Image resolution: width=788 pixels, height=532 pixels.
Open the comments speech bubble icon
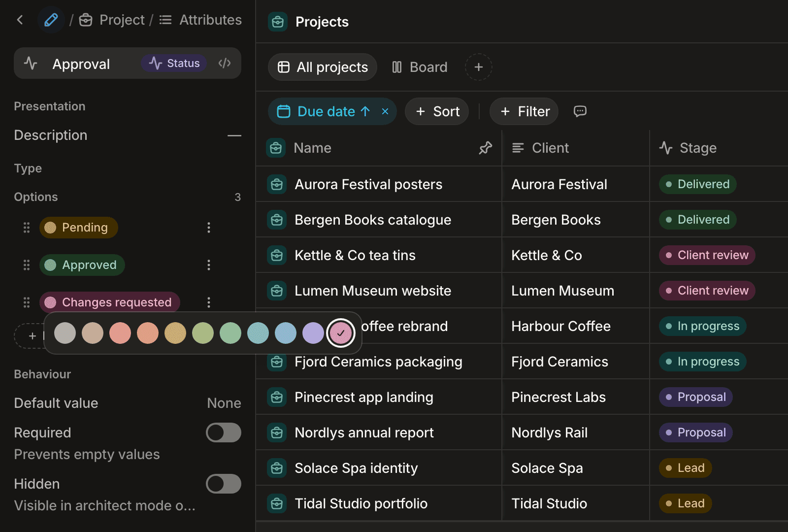coord(580,111)
